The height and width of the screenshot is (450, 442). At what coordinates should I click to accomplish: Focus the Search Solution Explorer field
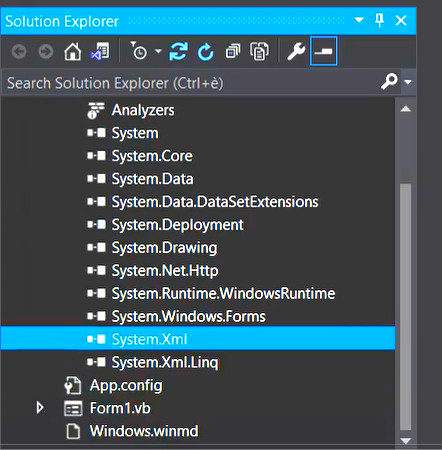(192, 83)
